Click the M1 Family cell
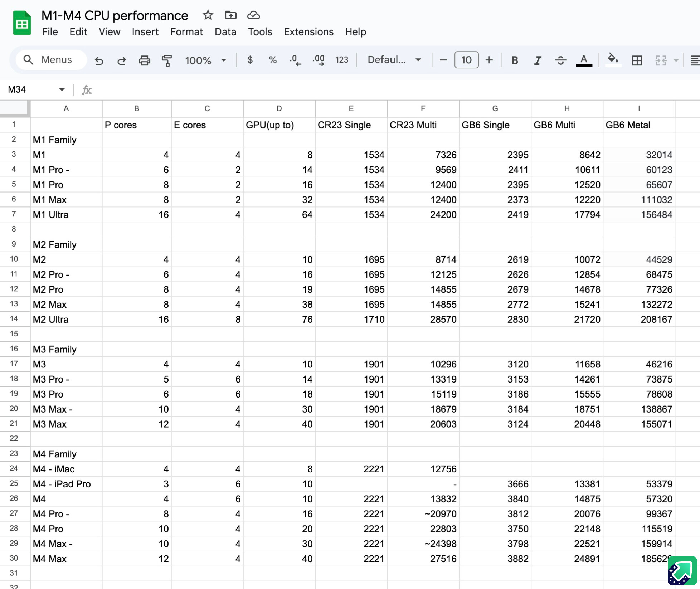This screenshot has height=589, width=700. coord(66,140)
